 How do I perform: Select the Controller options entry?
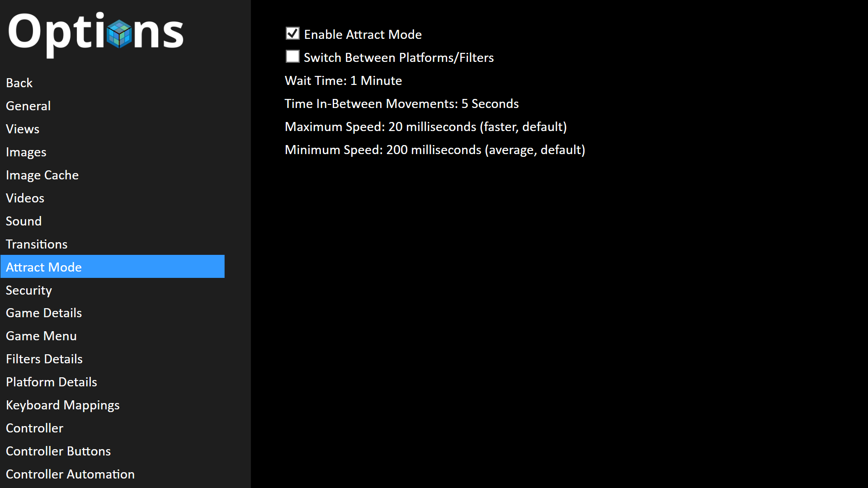pyautogui.click(x=34, y=428)
